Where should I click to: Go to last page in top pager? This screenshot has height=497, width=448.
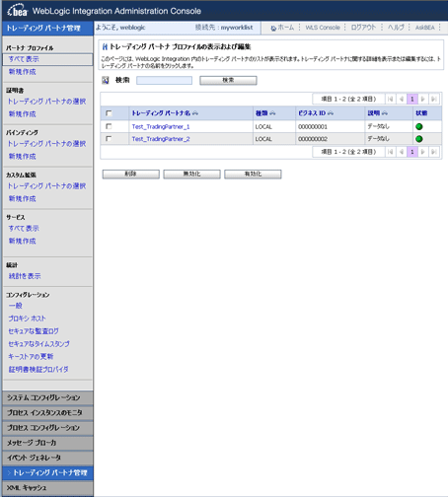click(x=434, y=99)
